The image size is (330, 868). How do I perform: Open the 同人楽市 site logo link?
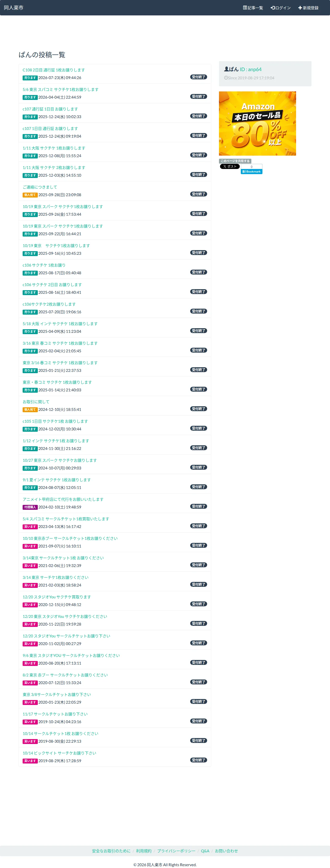(x=13, y=8)
